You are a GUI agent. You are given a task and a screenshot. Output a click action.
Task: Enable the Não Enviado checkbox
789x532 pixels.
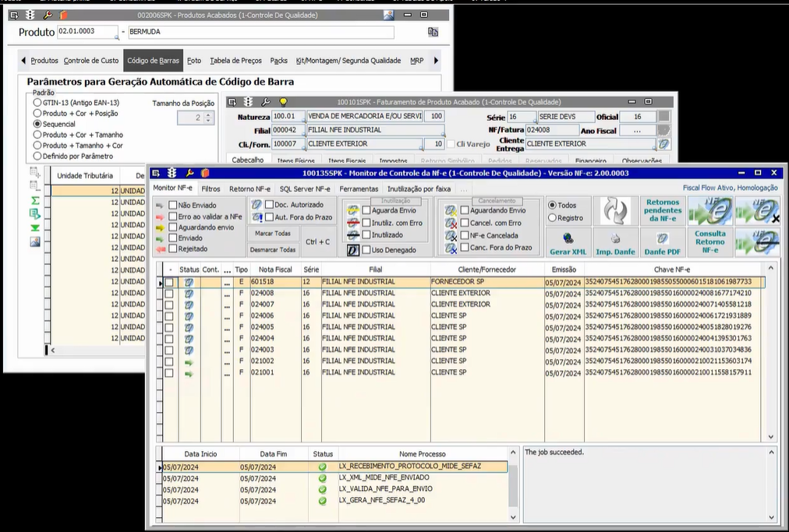(173, 206)
